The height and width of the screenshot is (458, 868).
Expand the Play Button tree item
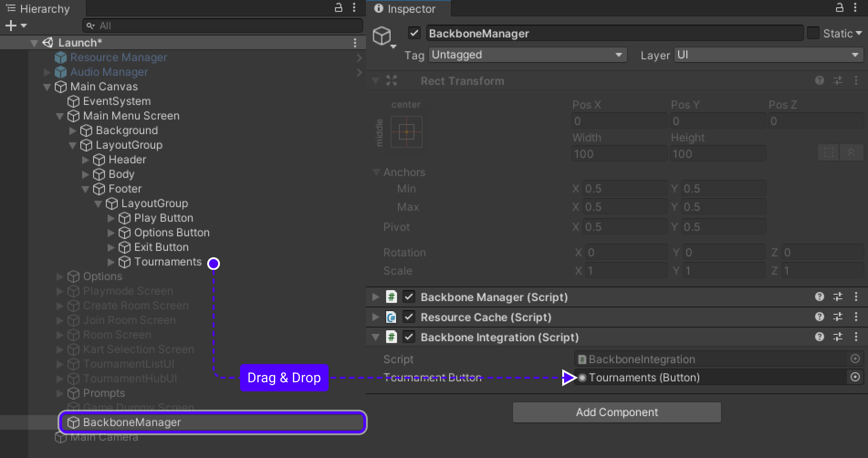pyautogui.click(x=111, y=219)
